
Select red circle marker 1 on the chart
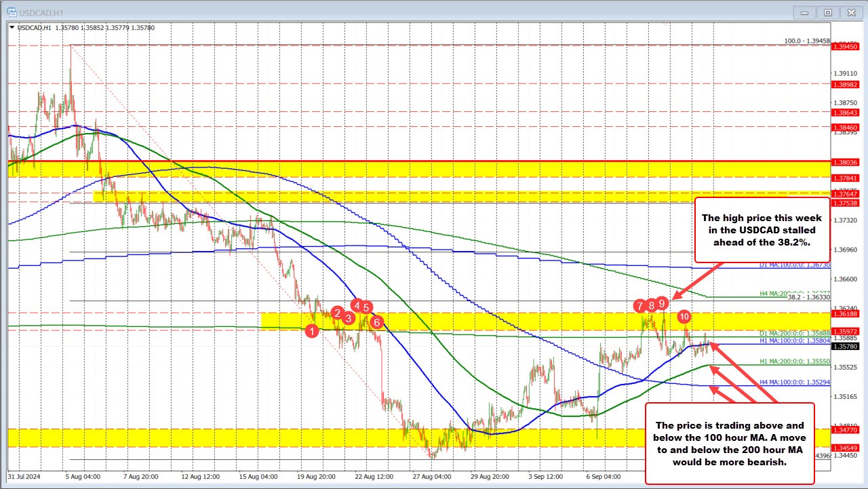click(312, 331)
